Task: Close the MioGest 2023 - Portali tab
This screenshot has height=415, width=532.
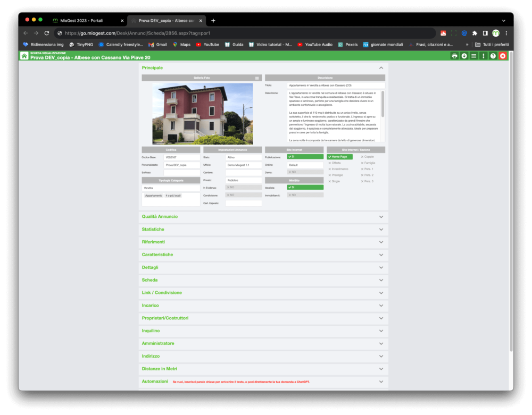Action: (x=122, y=21)
